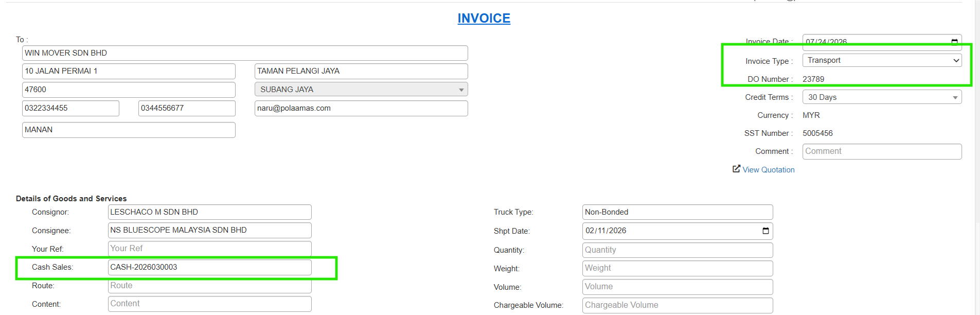Open the Invoice Date calendar picker icon
This screenshot has width=980, height=315.
954,42
